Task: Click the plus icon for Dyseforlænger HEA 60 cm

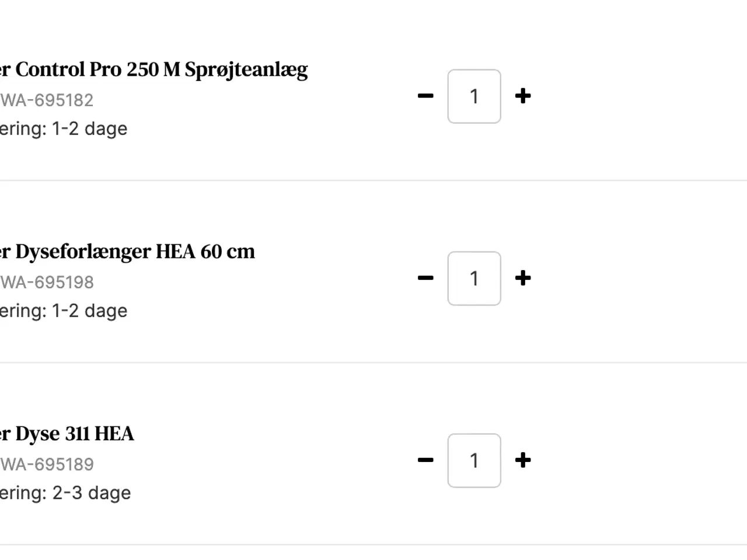Action: 523,278
